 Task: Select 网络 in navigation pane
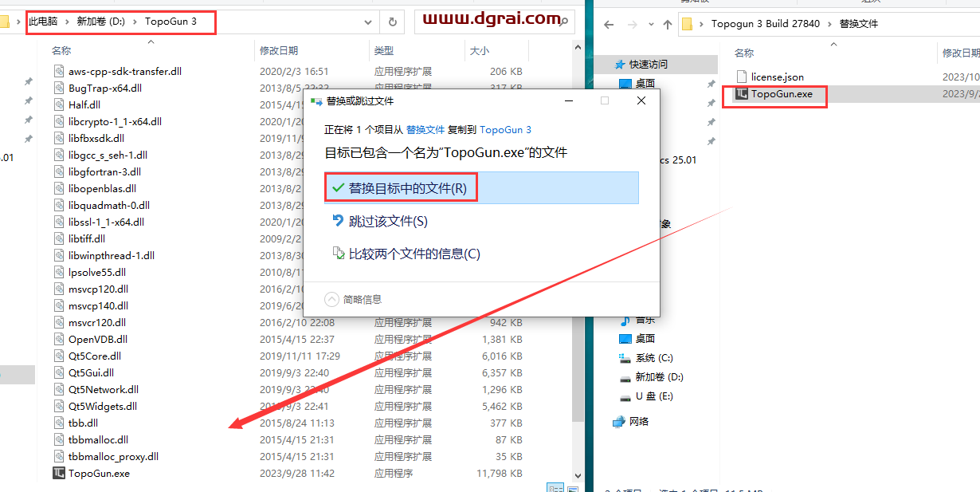[639, 421]
